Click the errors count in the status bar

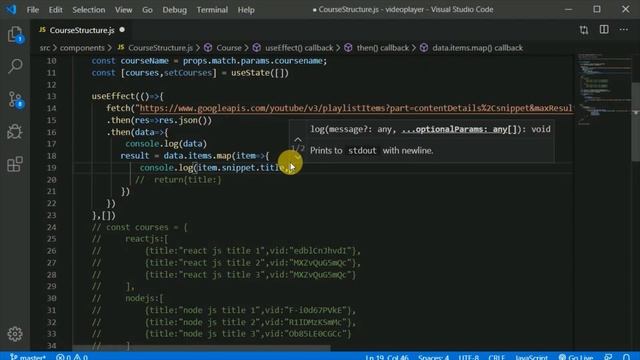click(64, 357)
